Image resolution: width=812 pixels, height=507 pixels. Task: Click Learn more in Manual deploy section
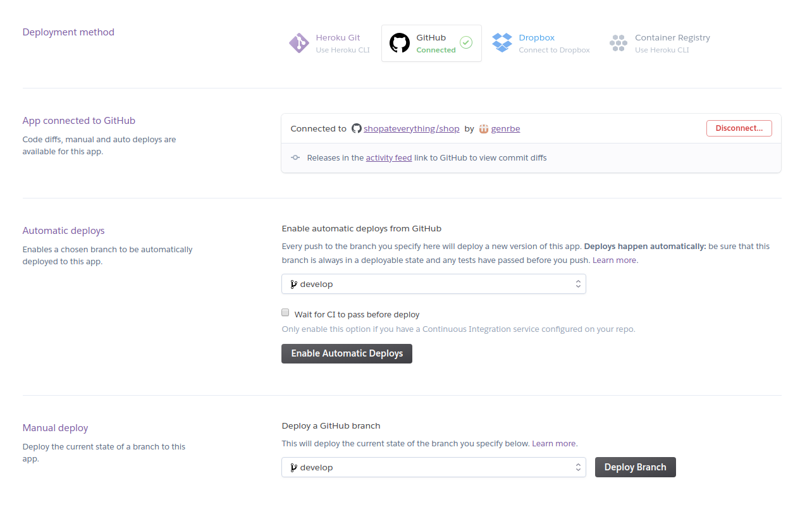[x=554, y=444]
